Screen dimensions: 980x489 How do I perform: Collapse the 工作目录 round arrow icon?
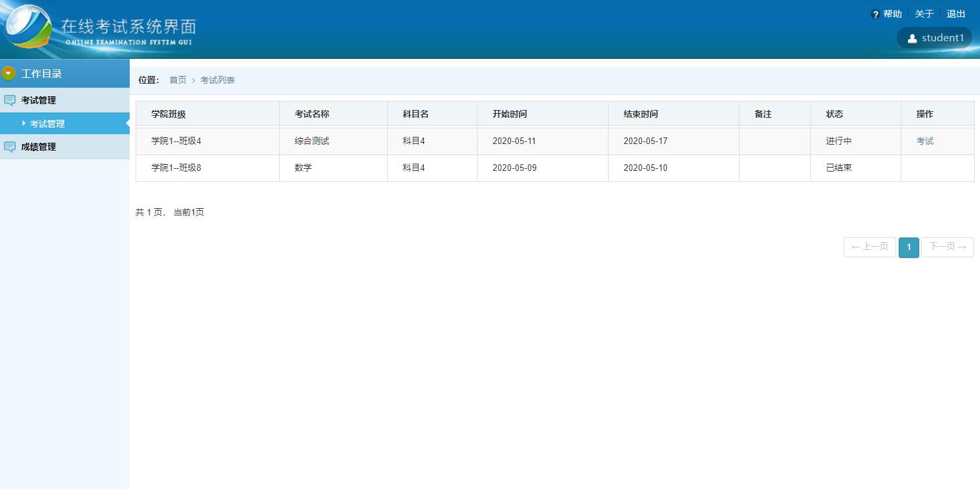[x=9, y=73]
